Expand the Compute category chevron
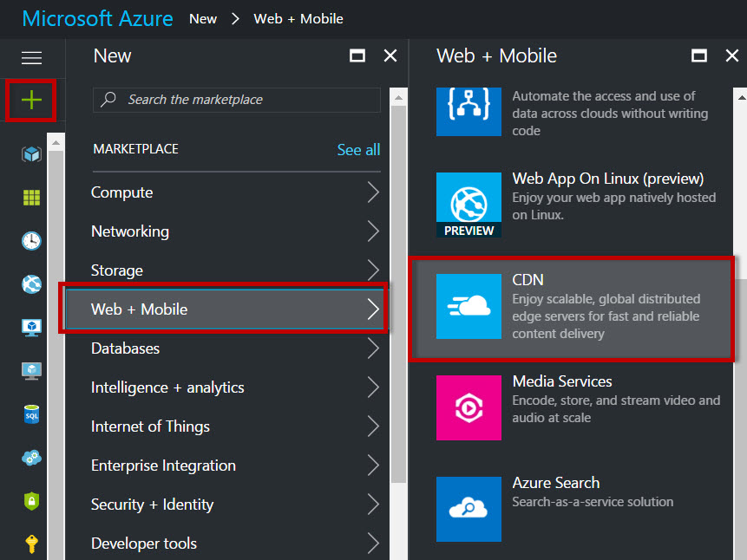The image size is (747, 560). [x=373, y=192]
